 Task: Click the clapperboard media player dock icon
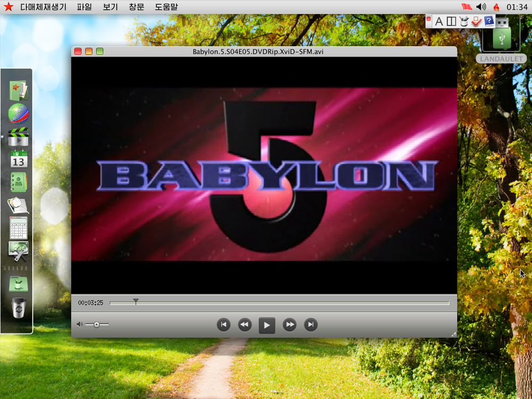click(18, 137)
